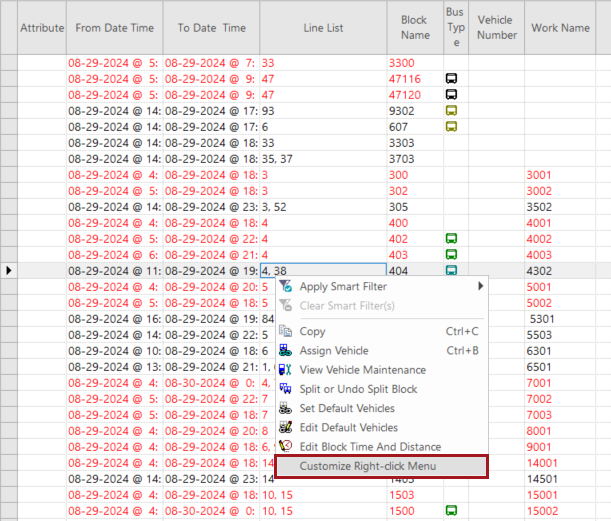Viewport: 611px width, 521px height.
Task: Sort by the Block Name column header
Action: tap(414, 28)
